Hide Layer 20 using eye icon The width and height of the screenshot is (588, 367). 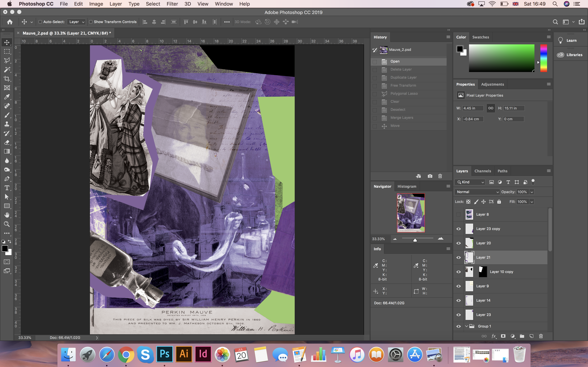458,243
